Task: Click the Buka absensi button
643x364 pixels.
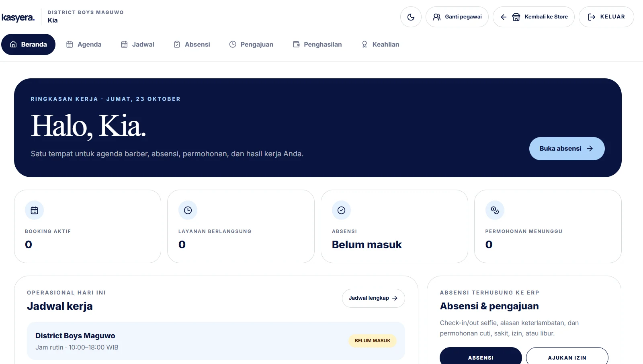Action: (x=567, y=149)
